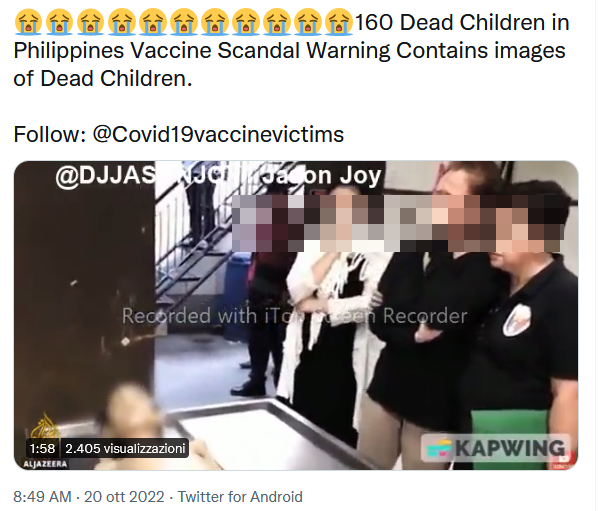
Task: Click the 'Follow:' text in the tweet
Action: tap(50, 134)
